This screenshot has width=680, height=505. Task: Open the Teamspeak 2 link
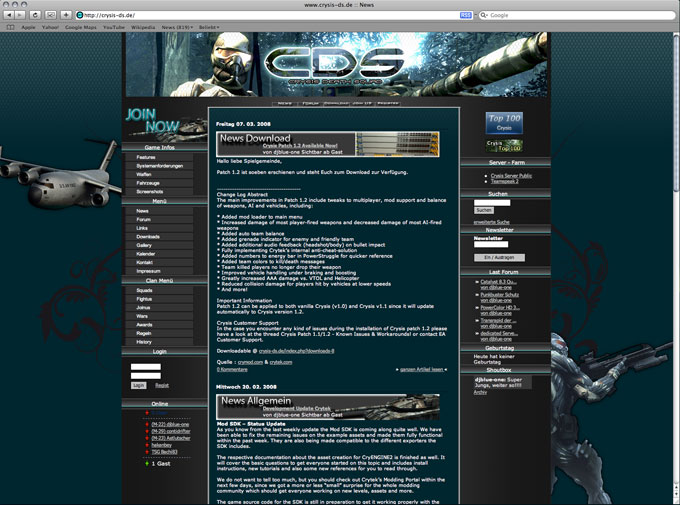(504, 181)
